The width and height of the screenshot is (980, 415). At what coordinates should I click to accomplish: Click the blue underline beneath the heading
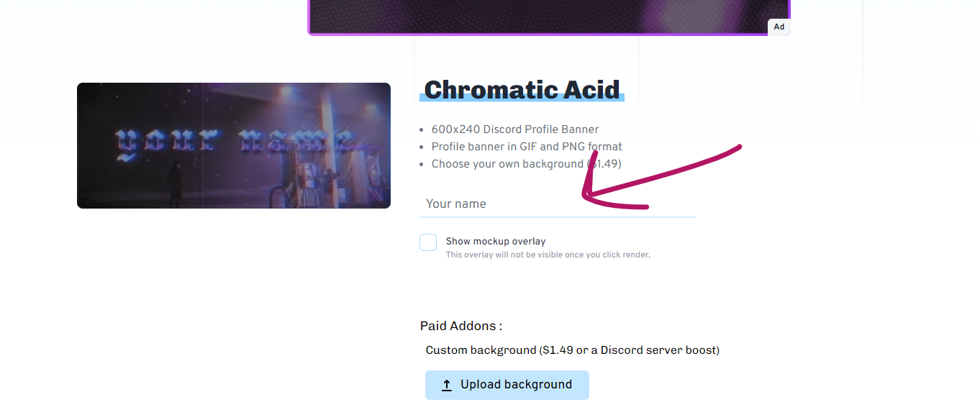[522, 99]
